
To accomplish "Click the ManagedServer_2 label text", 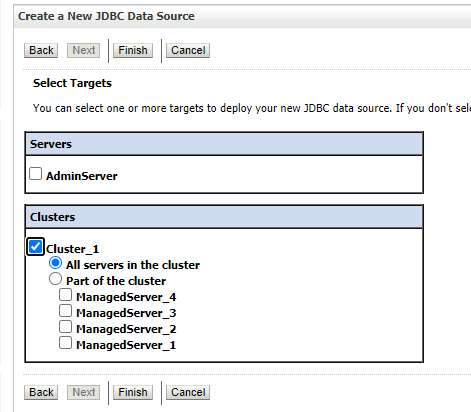I will tap(126, 329).
